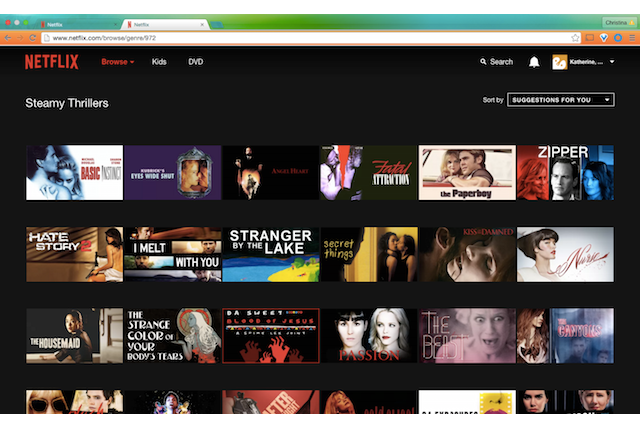
Task: Open The Housemaid movie tile
Action: point(74,335)
